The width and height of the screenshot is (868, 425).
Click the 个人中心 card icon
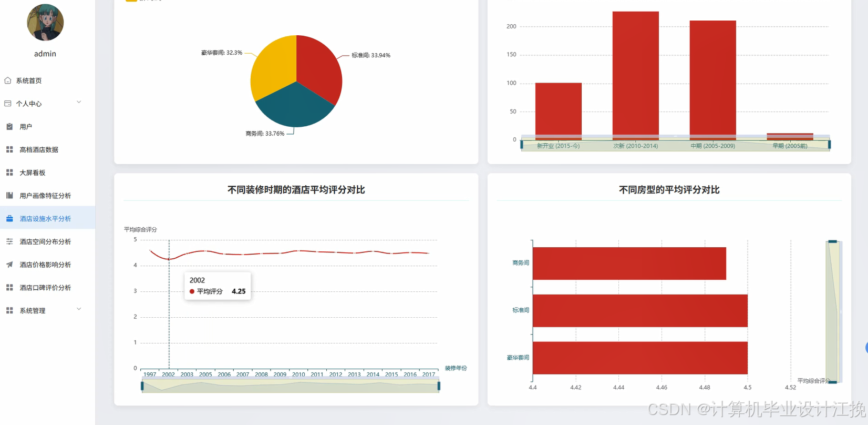7,104
